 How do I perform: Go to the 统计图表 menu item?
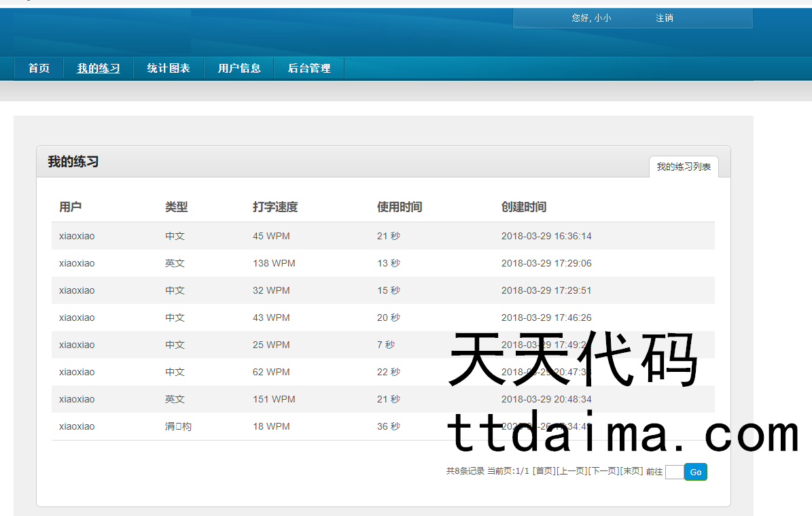pyautogui.click(x=169, y=68)
